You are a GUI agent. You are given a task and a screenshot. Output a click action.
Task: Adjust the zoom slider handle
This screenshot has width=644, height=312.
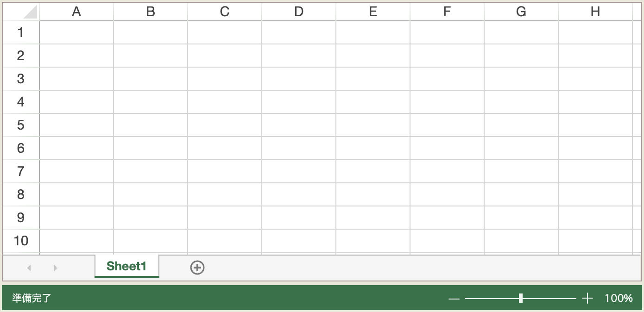[521, 298]
